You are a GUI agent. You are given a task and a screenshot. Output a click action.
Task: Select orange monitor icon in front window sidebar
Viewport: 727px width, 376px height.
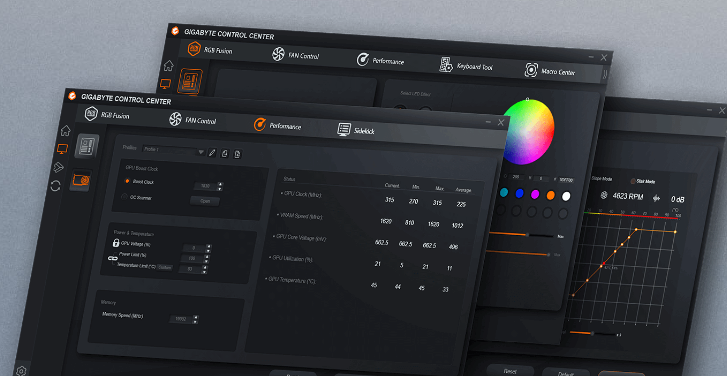click(62, 149)
